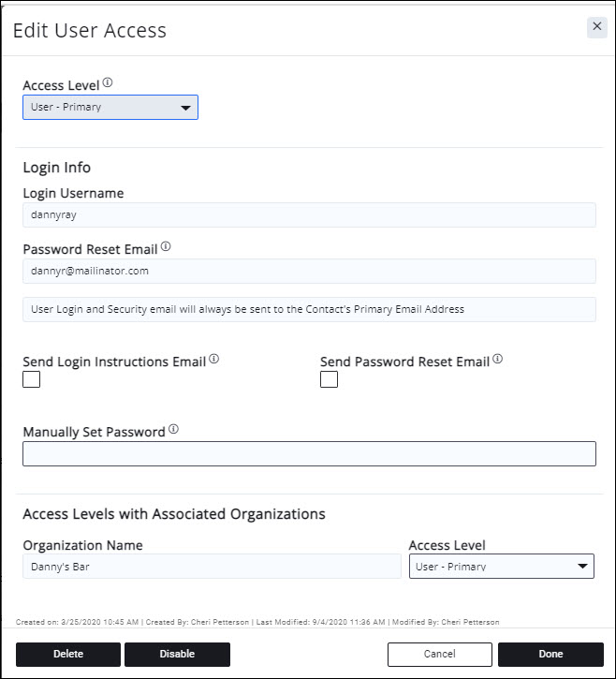616x679 pixels.
Task: Cancel editing user access
Action: pyautogui.click(x=439, y=654)
